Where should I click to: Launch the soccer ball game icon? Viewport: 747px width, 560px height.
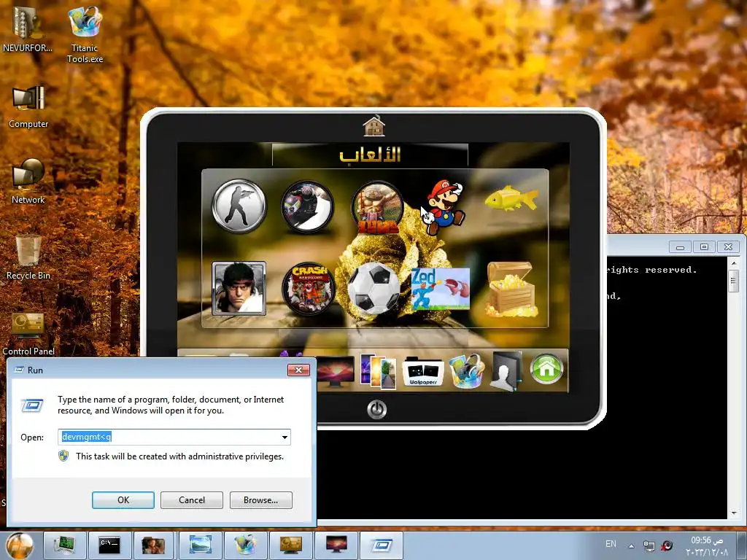tap(374, 288)
